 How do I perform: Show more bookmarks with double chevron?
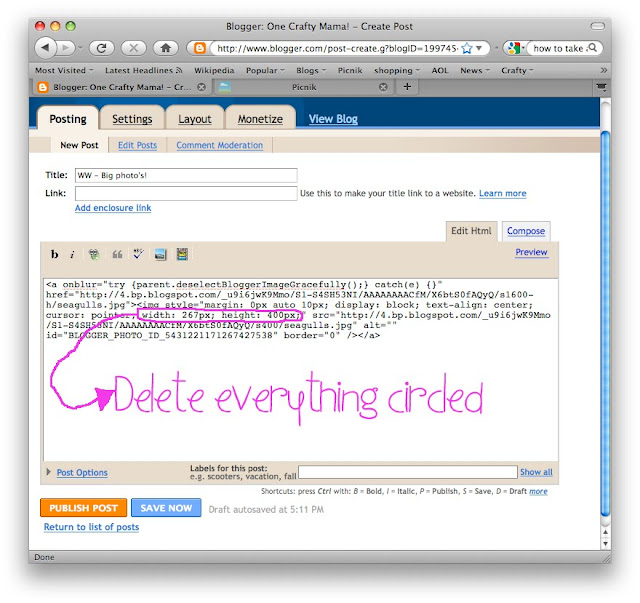(604, 70)
